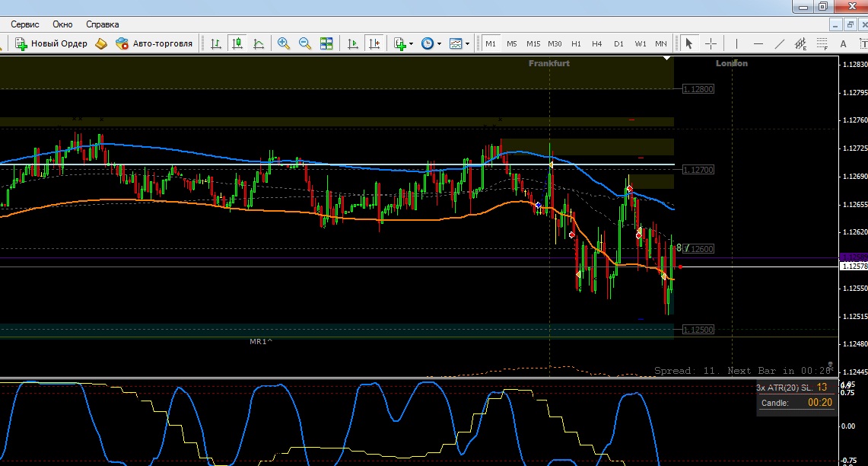Screen dimensions: 868x466
Task: Click the New Order button (Новый Ордер)
Action: pos(52,43)
